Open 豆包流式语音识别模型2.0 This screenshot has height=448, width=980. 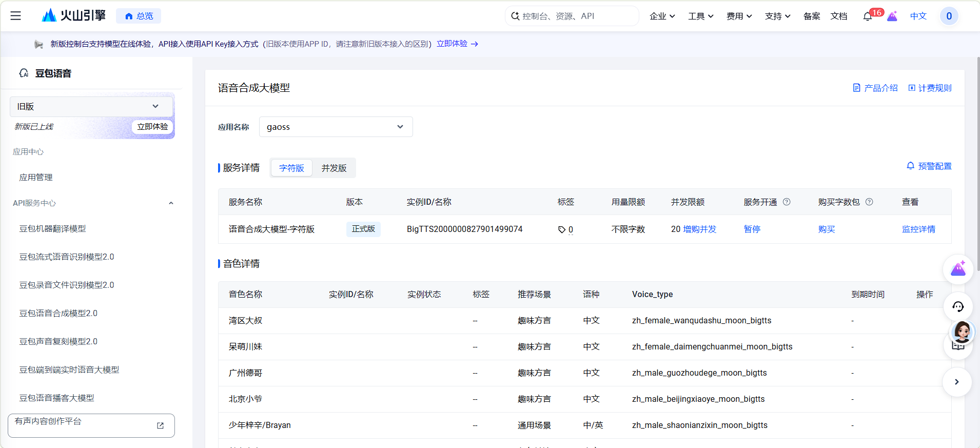[x=67, y=257]
